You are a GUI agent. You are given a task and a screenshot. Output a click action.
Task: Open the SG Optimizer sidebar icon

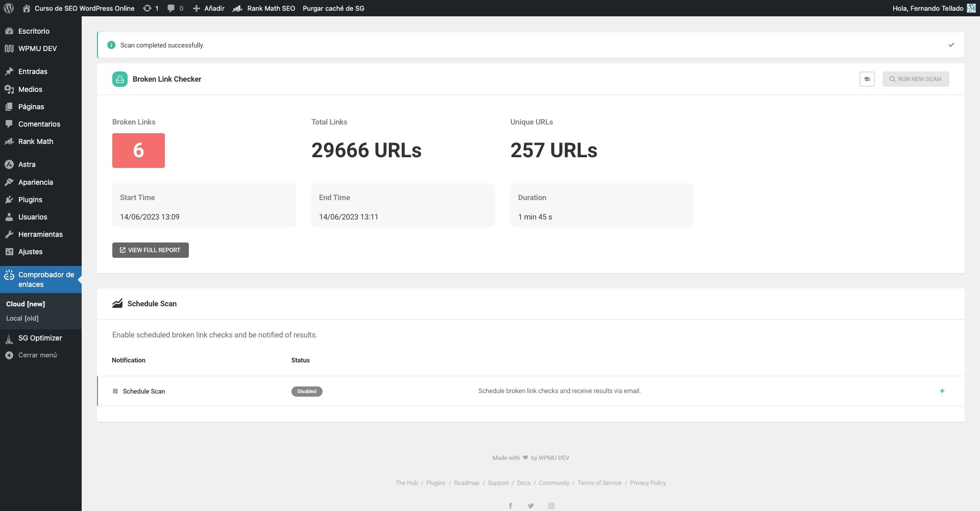[9, 338]
